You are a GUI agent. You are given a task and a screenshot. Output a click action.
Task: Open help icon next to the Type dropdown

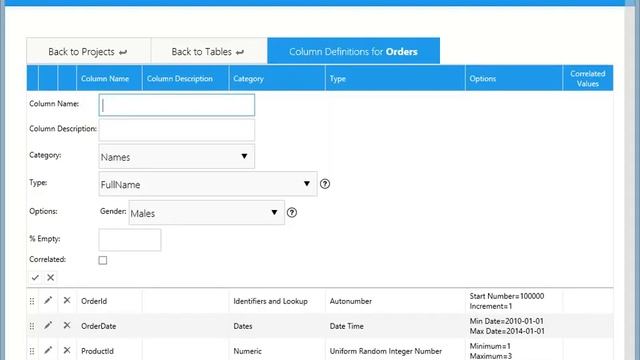coord(325,184)
